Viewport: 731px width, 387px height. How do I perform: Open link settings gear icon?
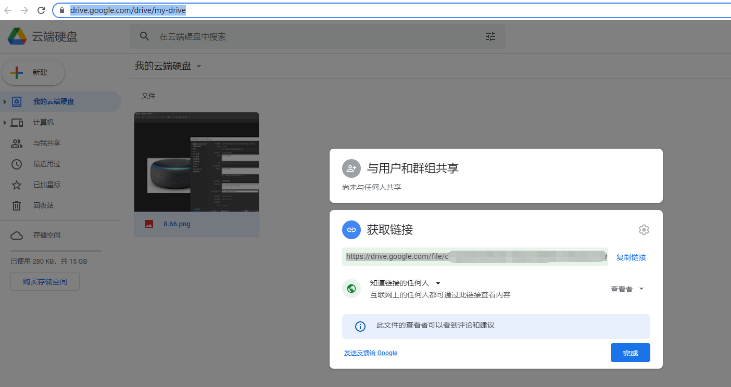644,230
